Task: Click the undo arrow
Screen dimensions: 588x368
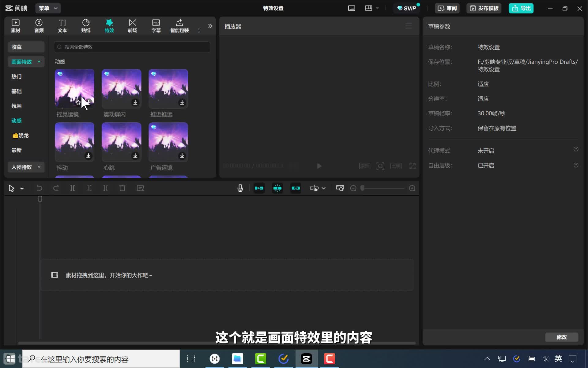Action: 39,188
